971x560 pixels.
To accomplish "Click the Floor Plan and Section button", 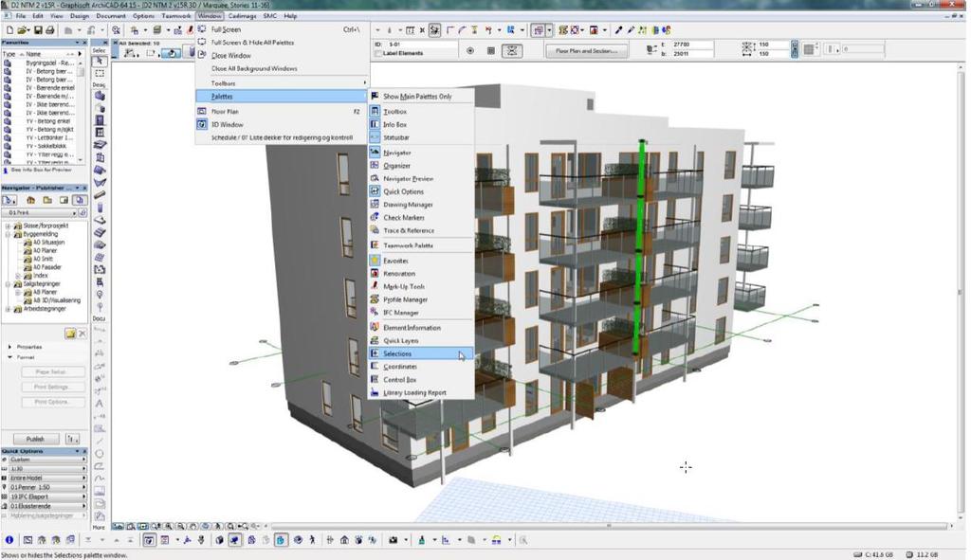I will [586, 51].
